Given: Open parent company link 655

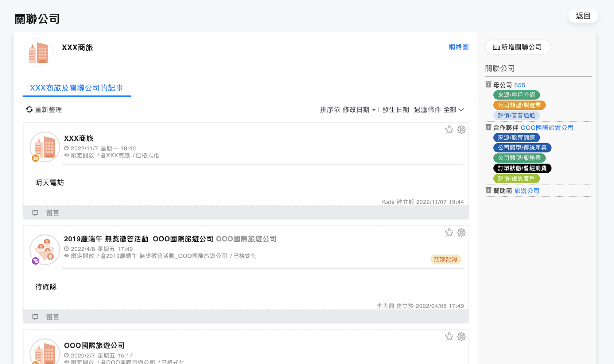Looking at the screenshot, I should (520, 85).
